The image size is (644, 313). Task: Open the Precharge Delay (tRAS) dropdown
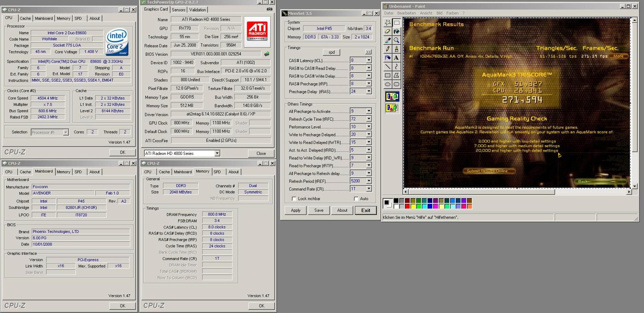369,91
